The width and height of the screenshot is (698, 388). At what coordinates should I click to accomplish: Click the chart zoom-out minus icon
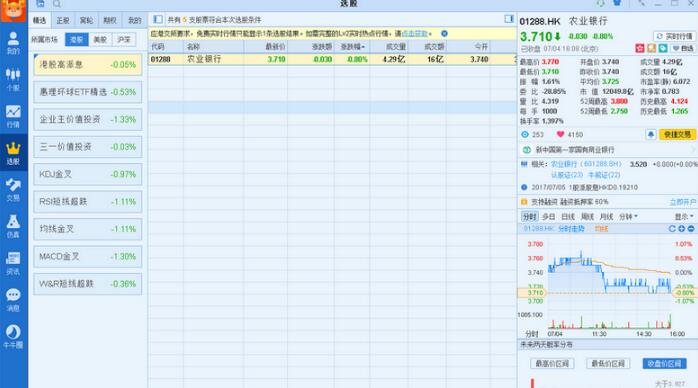691,229
